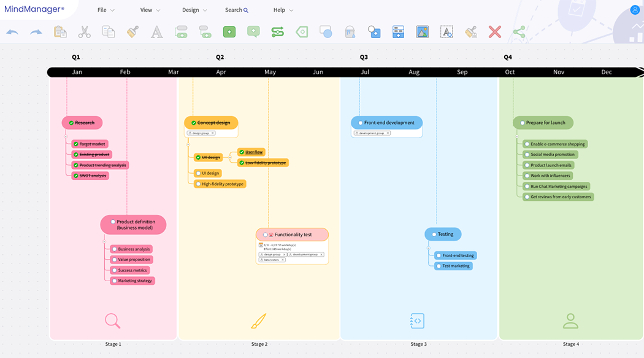This screenshot has height=358, width=644.
Task: Select the green Relationship tool
Action: tap(277, 31)
